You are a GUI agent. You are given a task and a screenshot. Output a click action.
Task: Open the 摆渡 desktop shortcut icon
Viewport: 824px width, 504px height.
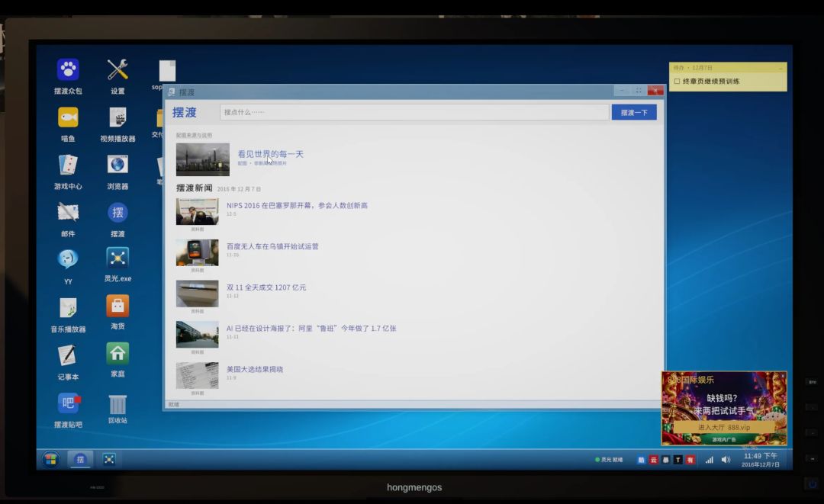(117, 213)
